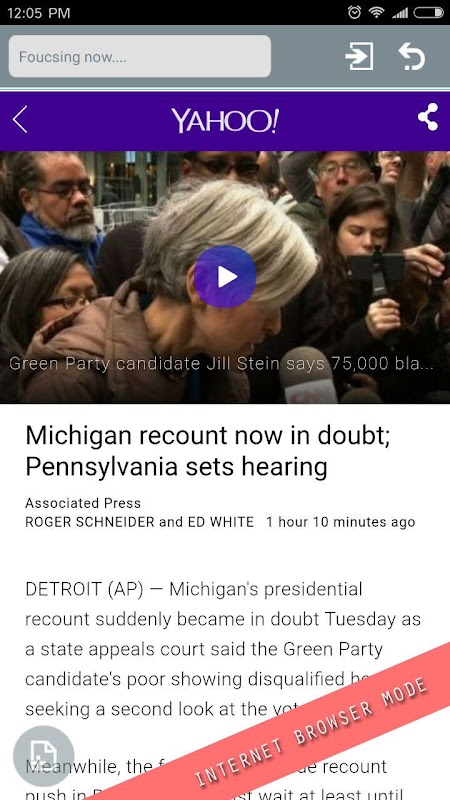Tap the exit/login arrow icon in toolbar
Image resolution: width=450 pixels, height=800 pixels.
point(359,56)
